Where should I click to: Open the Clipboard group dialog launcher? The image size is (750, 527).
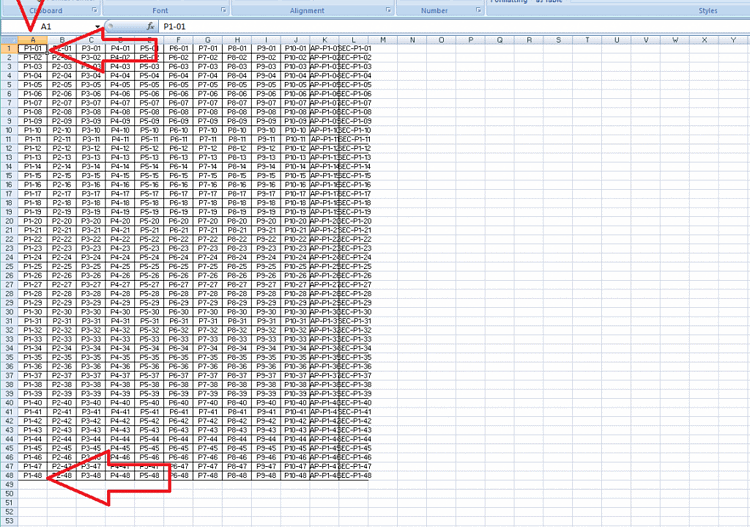click(94, 10)
